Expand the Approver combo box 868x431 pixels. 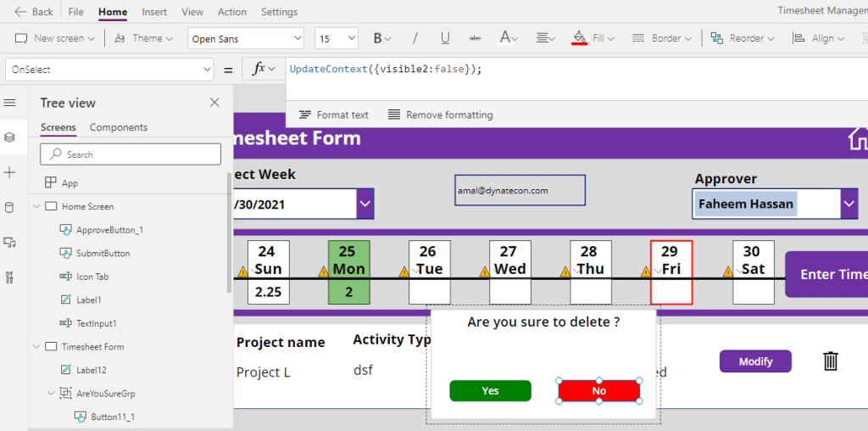click(x=849, y=204)
